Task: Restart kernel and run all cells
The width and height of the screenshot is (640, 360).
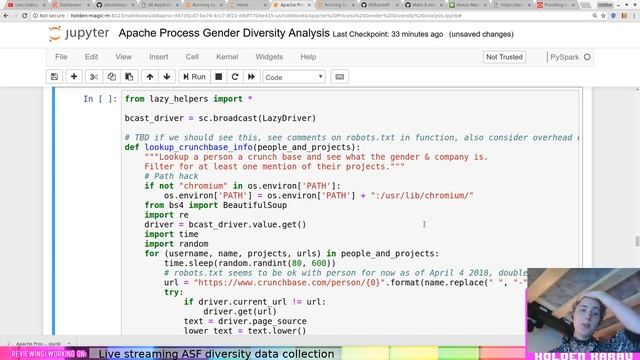Action: coord(251,77)
